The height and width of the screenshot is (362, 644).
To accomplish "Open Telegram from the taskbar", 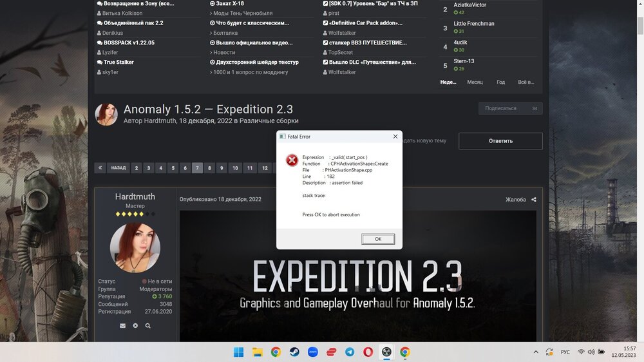I will click(x=349, y=352).
